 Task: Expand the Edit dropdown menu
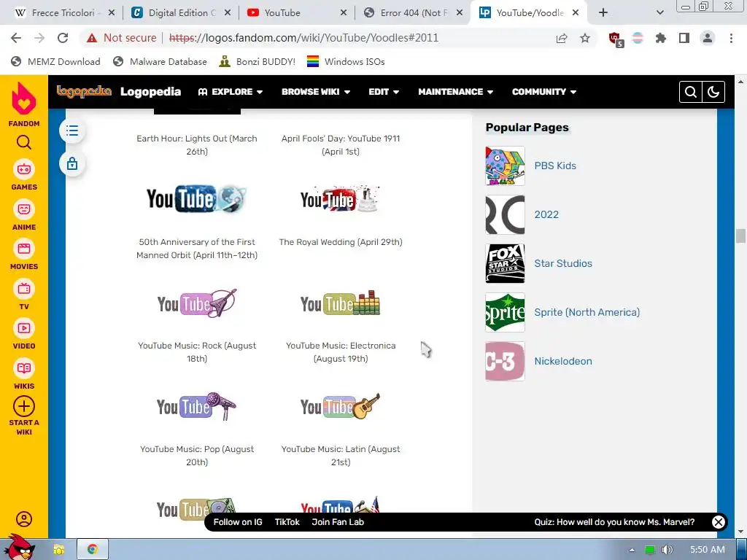(384, 92)
